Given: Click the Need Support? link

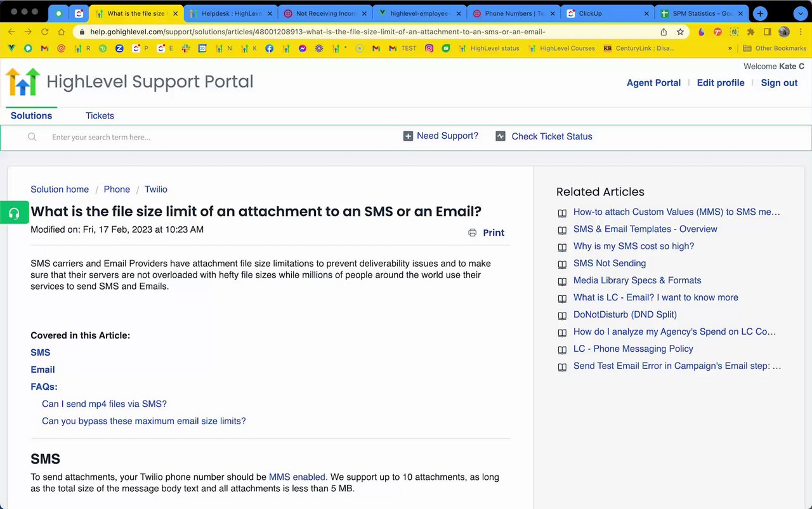Looking at the screenshot, I should (447, 136).
